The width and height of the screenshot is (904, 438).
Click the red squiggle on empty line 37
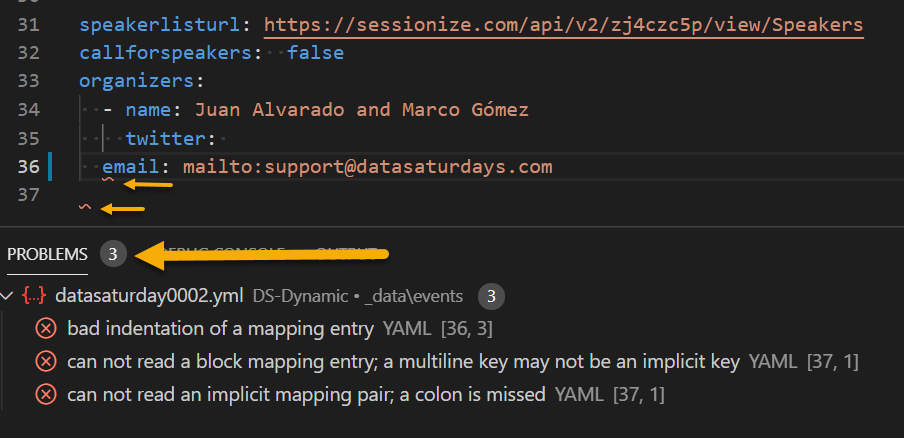click(85, 207)
